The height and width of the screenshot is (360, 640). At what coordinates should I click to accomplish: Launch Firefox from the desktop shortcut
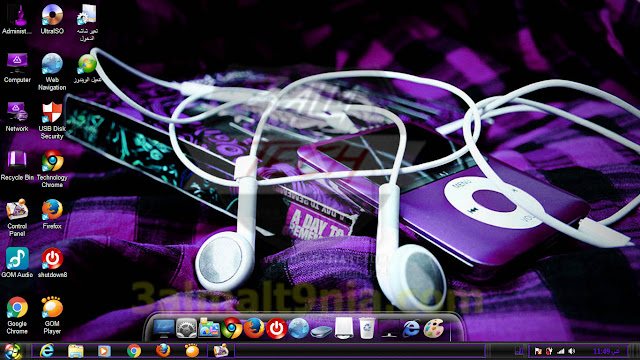tap(52, 214)
